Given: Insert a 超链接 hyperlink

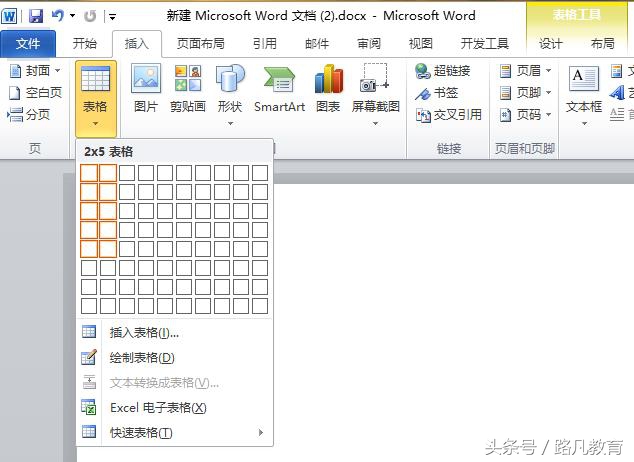Looking at the screenshot, I should [443, 71].
